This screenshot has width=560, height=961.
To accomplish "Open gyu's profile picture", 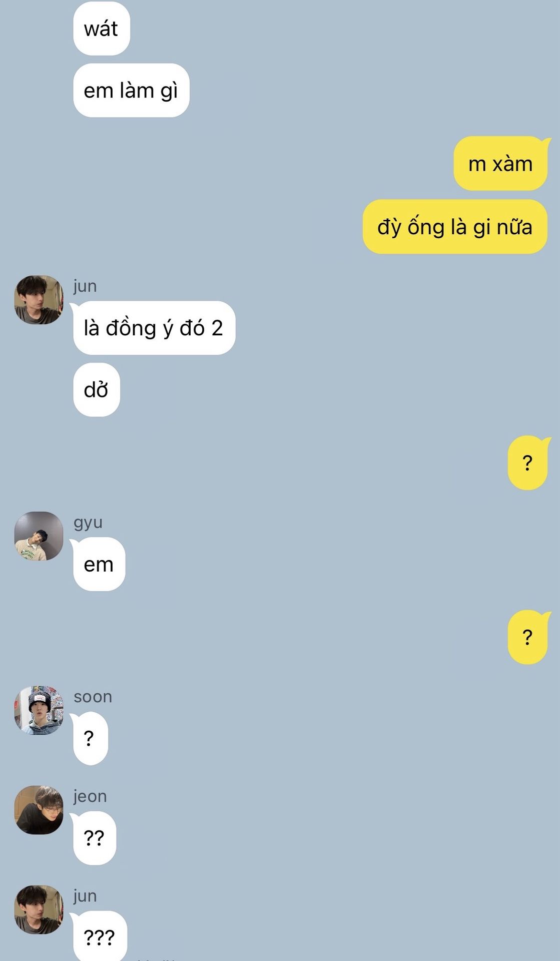I will [39, 536].
